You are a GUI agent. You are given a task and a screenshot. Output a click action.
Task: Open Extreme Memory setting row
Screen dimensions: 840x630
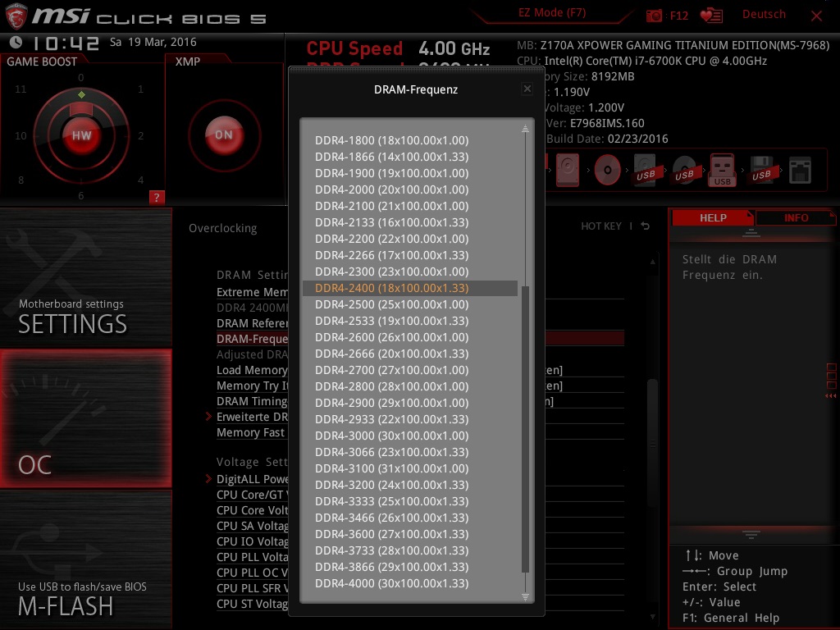(252, 292)
